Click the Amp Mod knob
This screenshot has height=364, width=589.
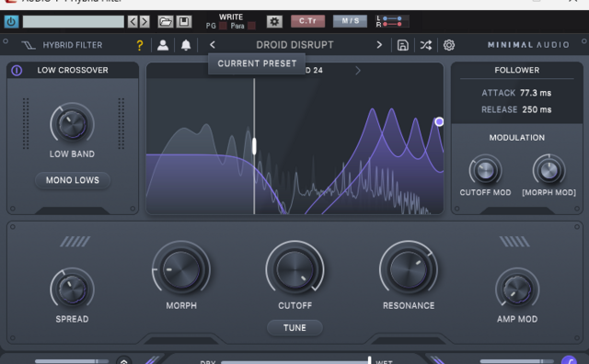click(517, 290)
